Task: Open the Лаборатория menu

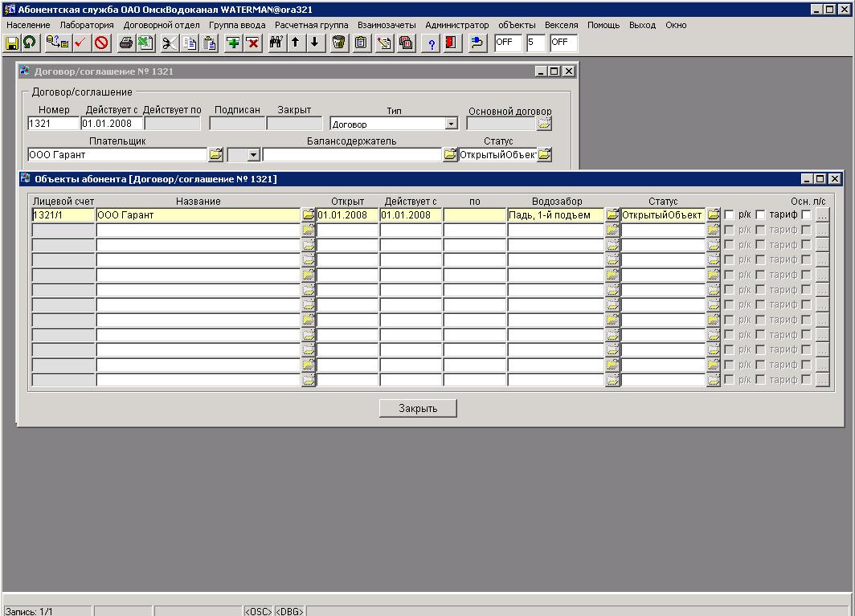Action: click(x=87, y=25)
